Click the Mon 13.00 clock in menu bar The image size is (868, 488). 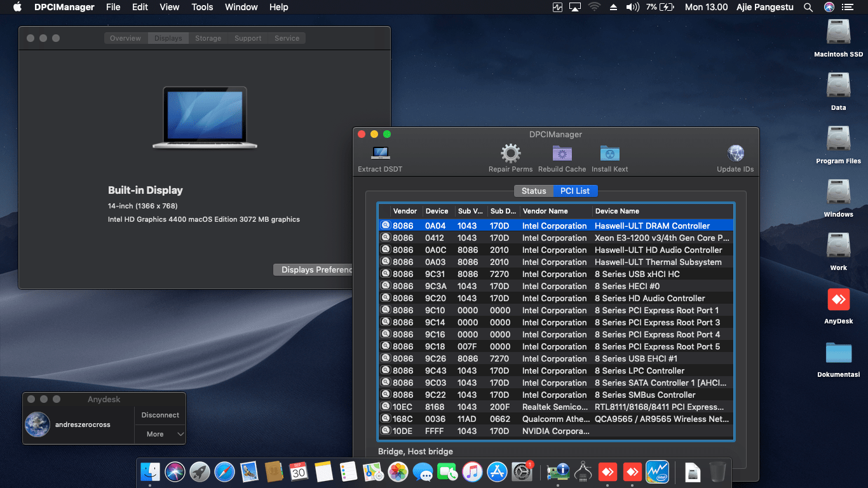(x=706, y=7)
